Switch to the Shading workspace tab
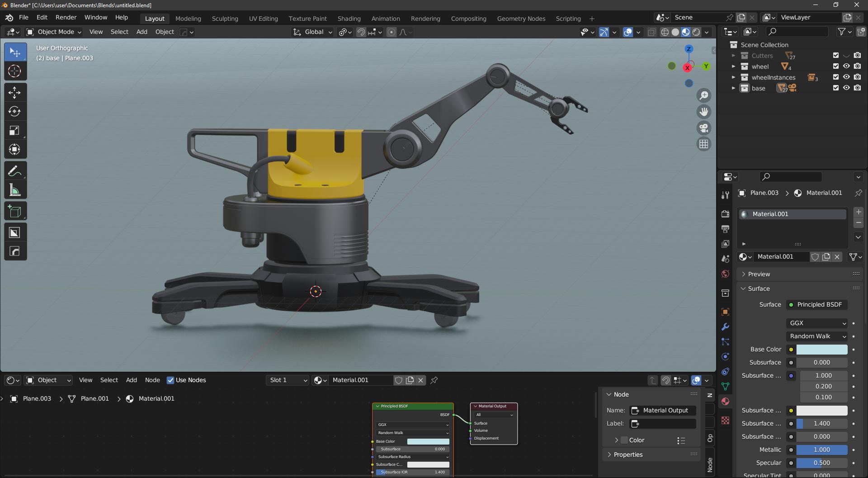Viewport: 868px width, 478px height. pos(349,19)
